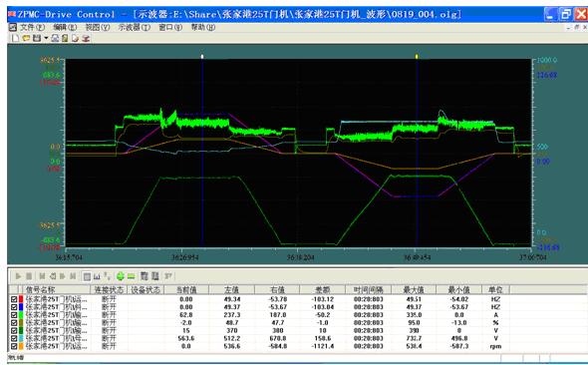Jump to the first record with the skip-back button
This screenshot has width=588, height=365.
pos(42,276)
